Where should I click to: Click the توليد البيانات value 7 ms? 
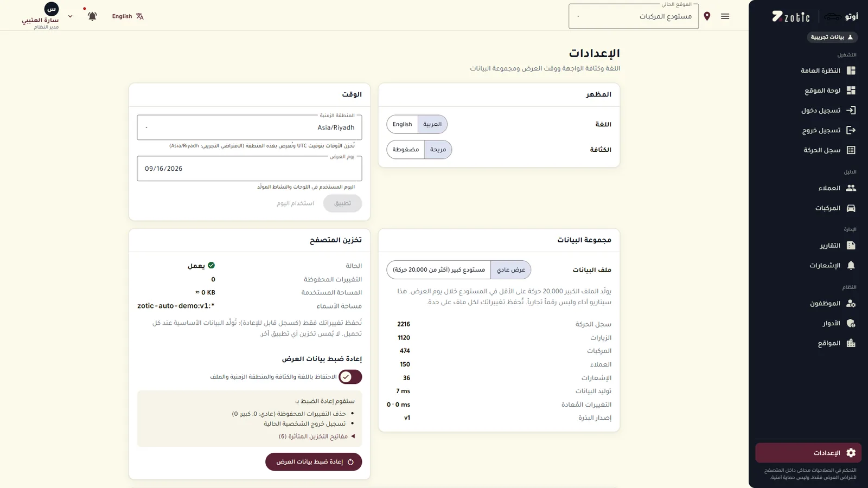403,391
